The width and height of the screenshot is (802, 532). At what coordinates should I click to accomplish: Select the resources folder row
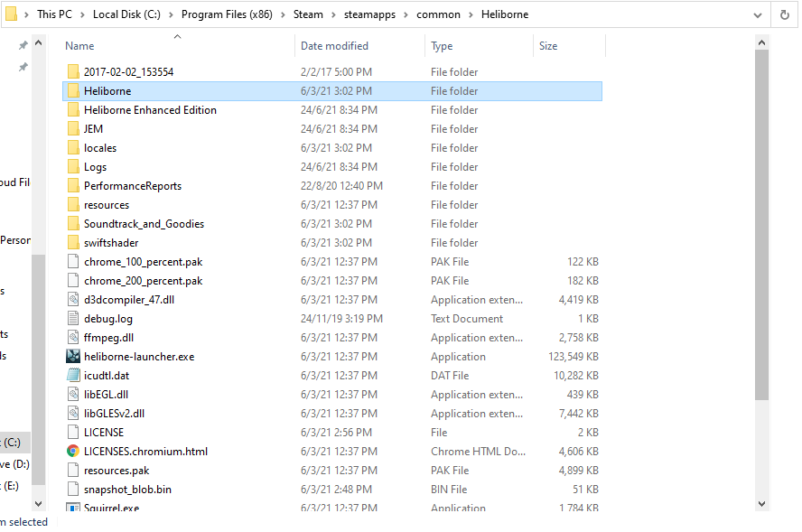point(332,205)
